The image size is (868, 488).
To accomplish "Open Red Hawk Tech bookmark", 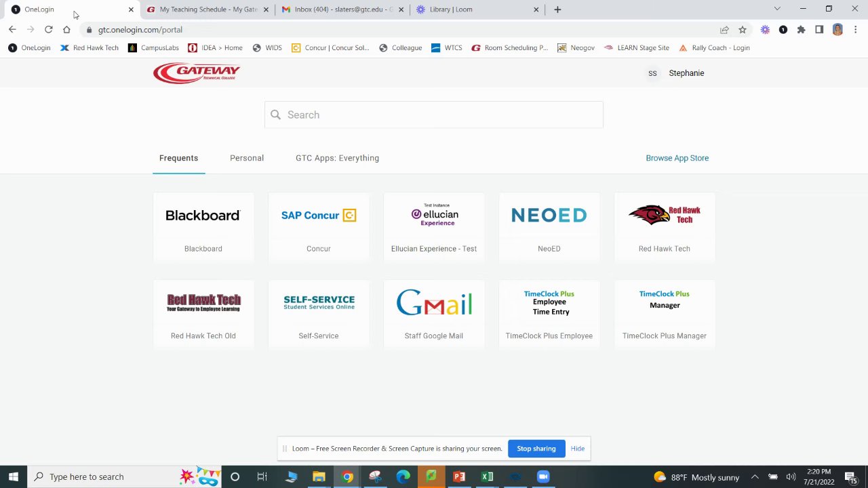I will click(89, 48).
